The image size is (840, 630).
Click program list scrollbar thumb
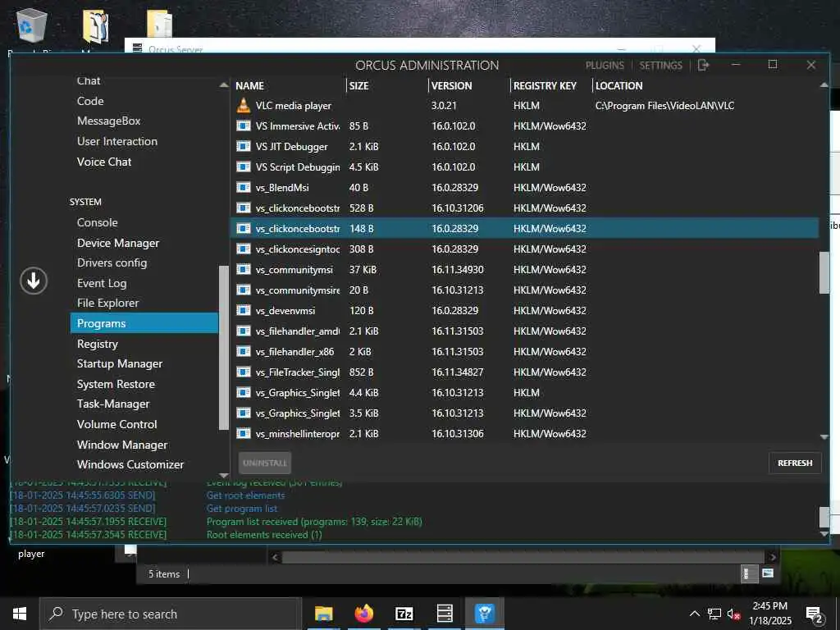pos(824,272)
